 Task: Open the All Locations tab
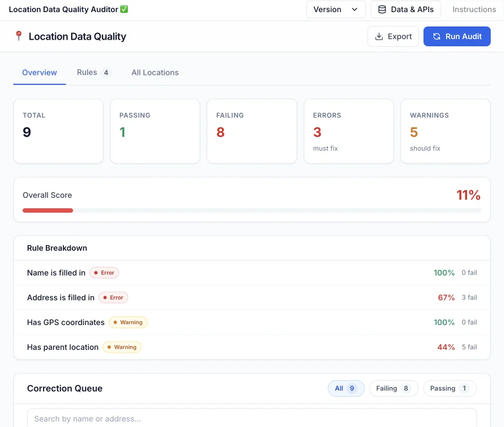(x=155, y=72)
